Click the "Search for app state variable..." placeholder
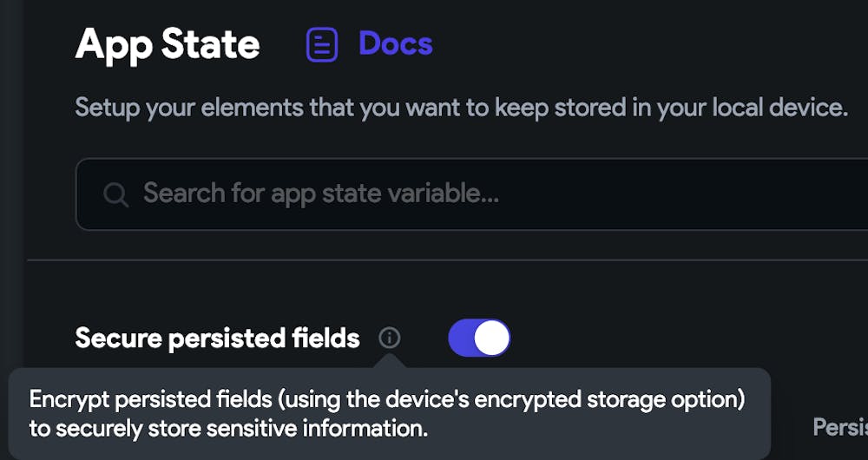868x460 pixels. pos(320,193)
